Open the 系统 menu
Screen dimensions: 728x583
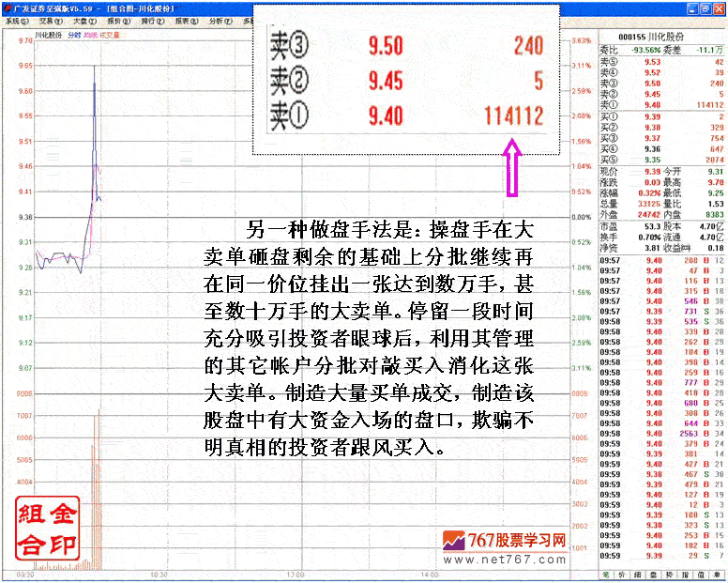pos(13,19)
